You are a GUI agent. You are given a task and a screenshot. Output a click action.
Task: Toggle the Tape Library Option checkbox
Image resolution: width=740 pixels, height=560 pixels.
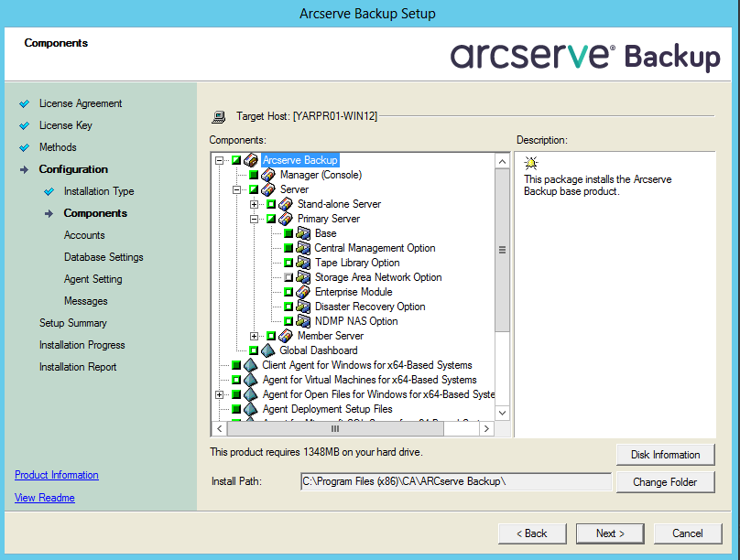(x=287, y=263)
